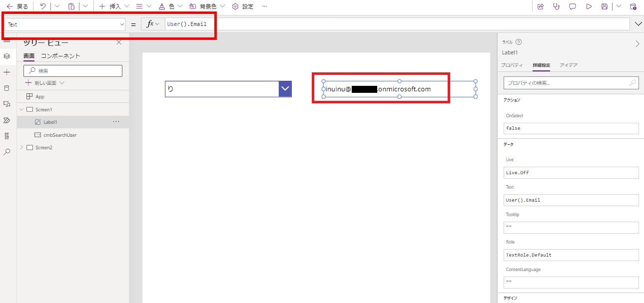
Task: Open the Power Automate pane
Action: coord(7,120)
